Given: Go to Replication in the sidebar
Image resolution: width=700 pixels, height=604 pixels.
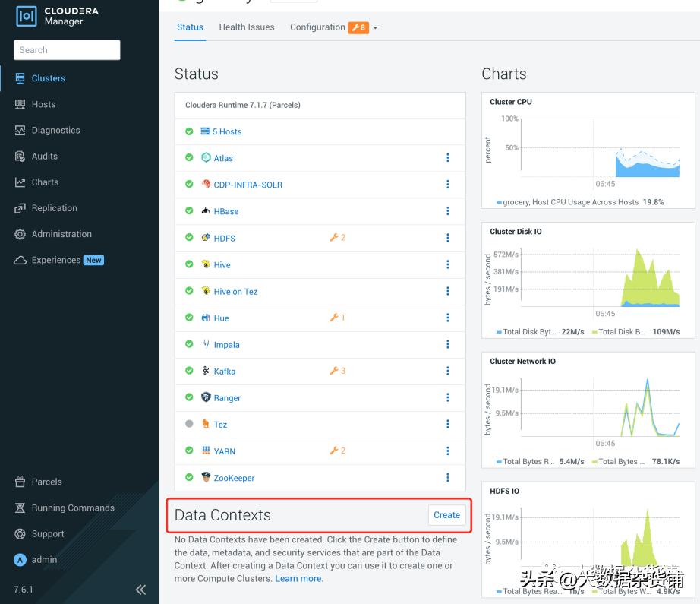Looking at the screenshot, I should pos(54,208).
